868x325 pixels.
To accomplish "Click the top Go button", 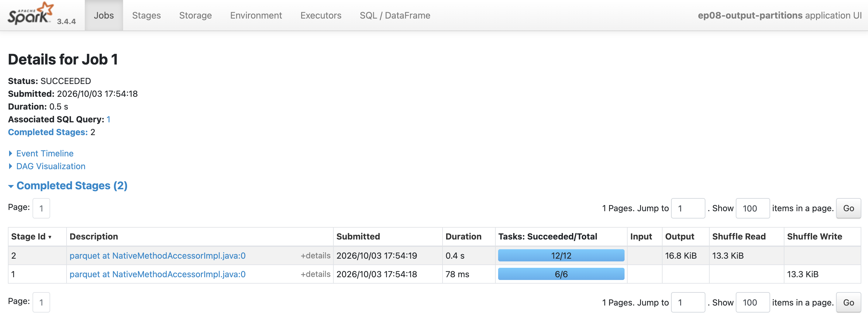I will pyautogui.click(x=848, y=208).
